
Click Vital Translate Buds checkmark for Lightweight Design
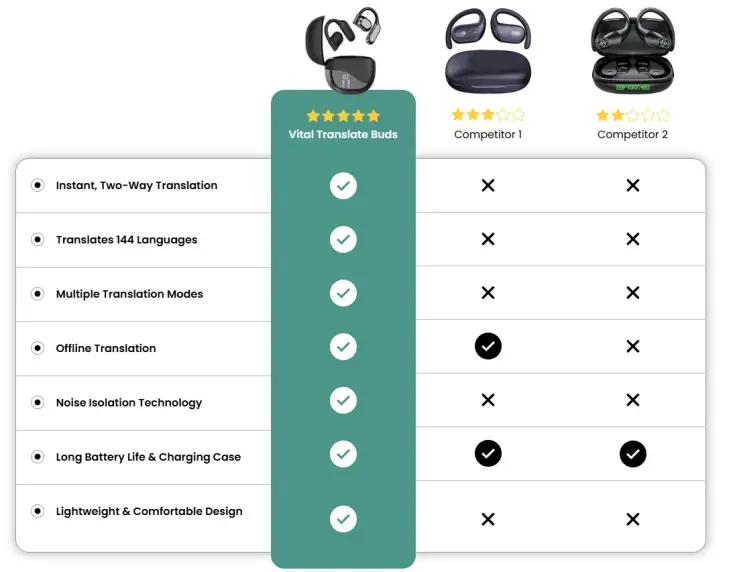pyautogui.click(x=343, y=519)
